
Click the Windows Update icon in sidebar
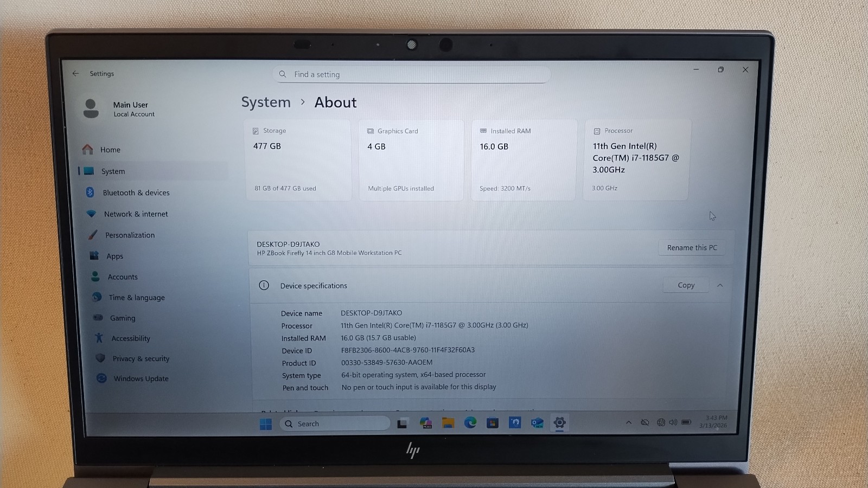(x=101, y=378)
